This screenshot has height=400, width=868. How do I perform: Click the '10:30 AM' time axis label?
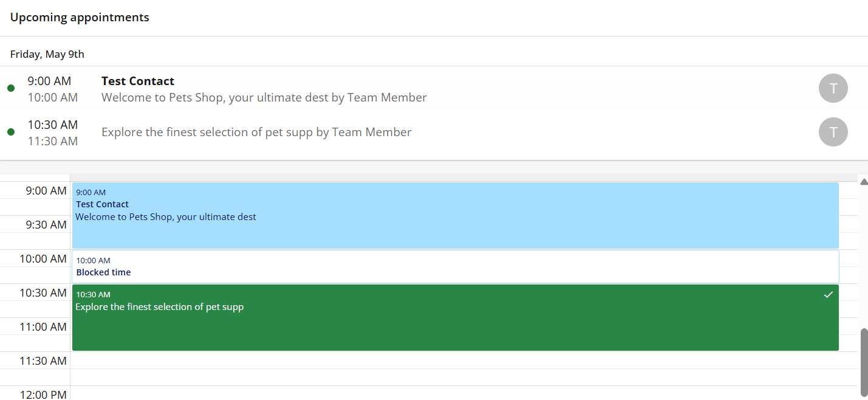[43, 293]
